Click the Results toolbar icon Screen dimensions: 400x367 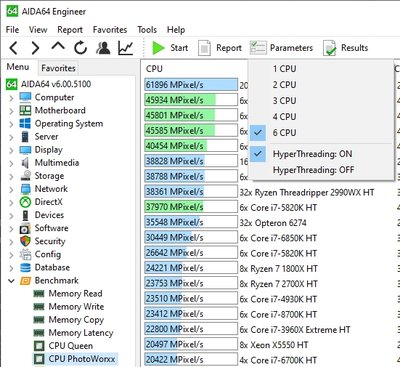tap(346, 48)
